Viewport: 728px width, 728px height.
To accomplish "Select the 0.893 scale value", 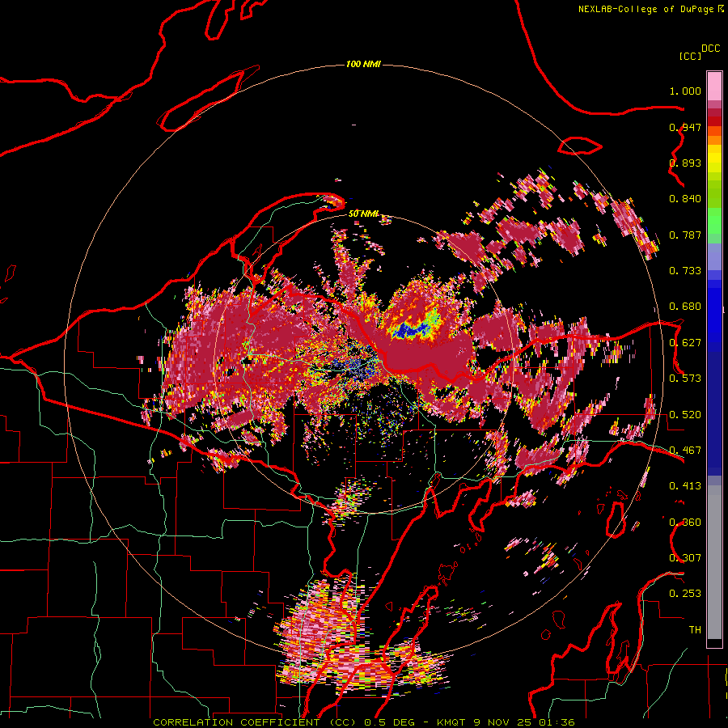I will coord(685,163).
